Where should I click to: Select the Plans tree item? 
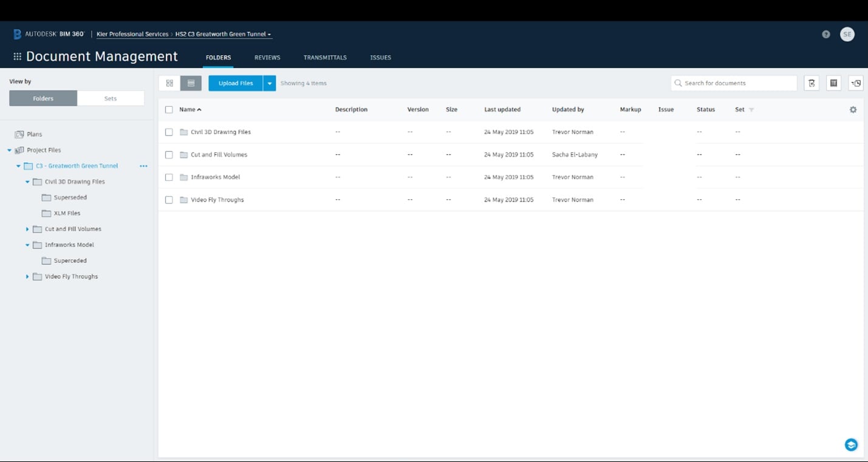point(34,134)
